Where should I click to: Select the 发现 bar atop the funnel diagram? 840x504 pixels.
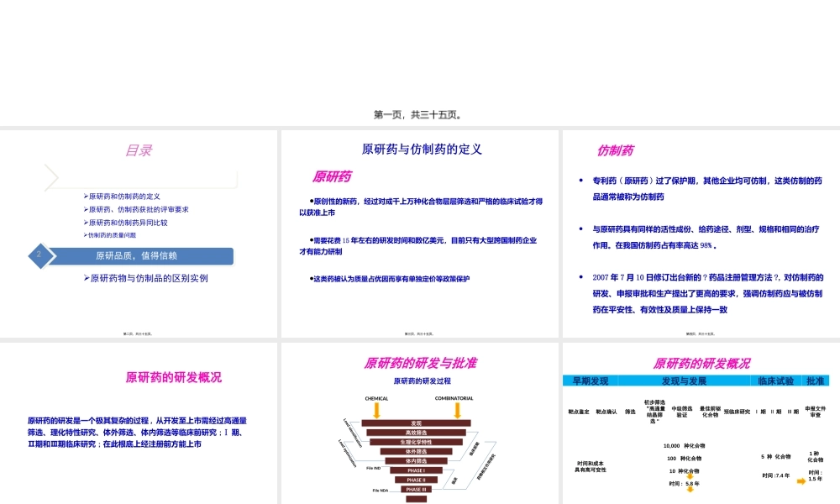pyautogui.click(x=416, y=423)
